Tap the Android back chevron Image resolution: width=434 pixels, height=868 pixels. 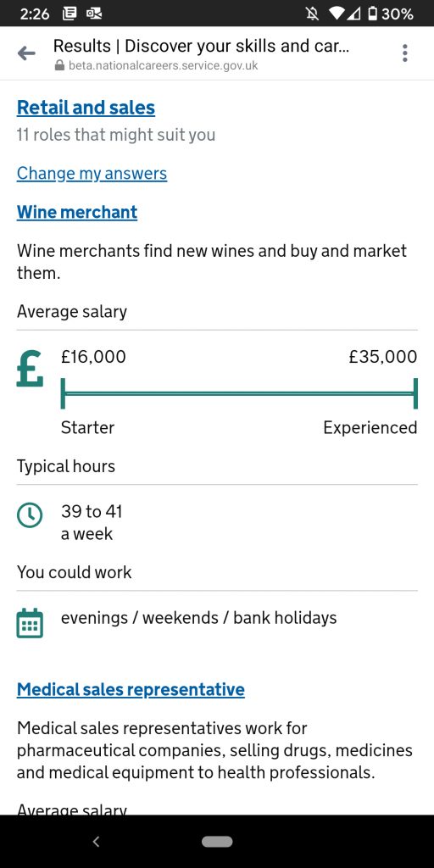96,842
